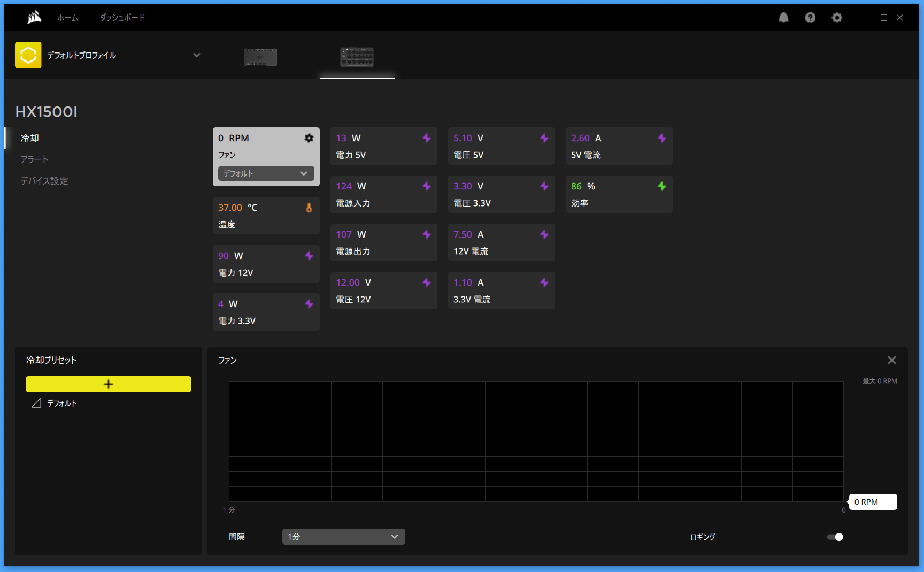
Task: Select the 86 % 効率 tile
Action: point(619,194)
